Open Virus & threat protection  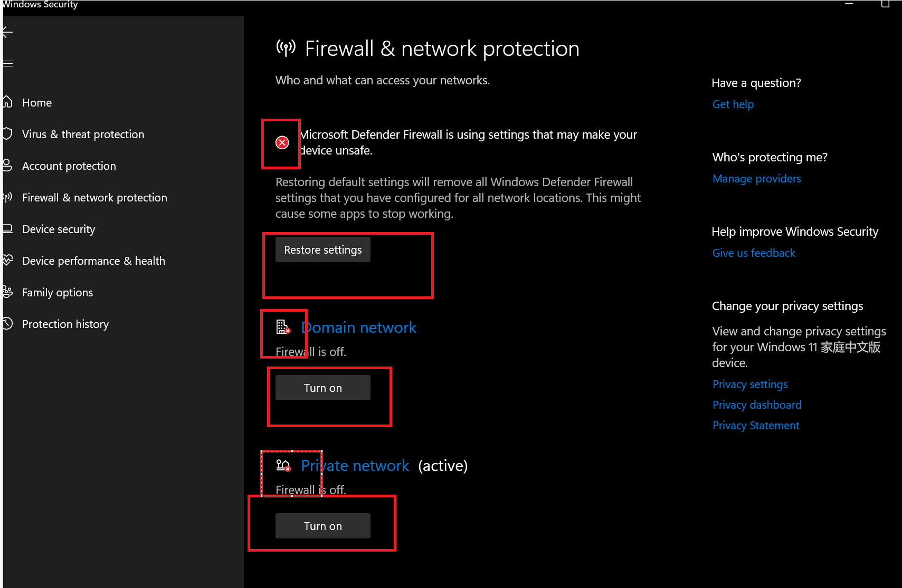point(83,134)
